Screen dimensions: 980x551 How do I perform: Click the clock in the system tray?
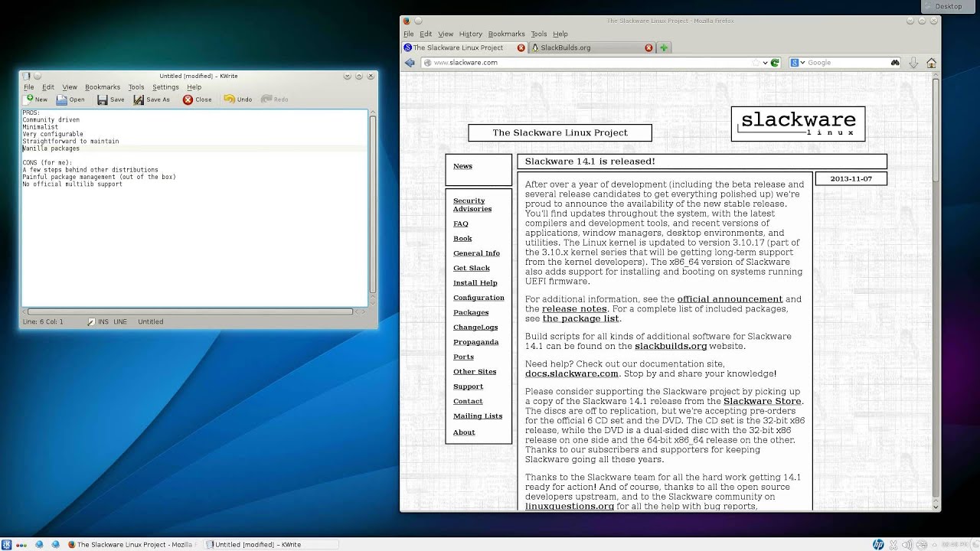pyautogui.click(x=955, y=544)
